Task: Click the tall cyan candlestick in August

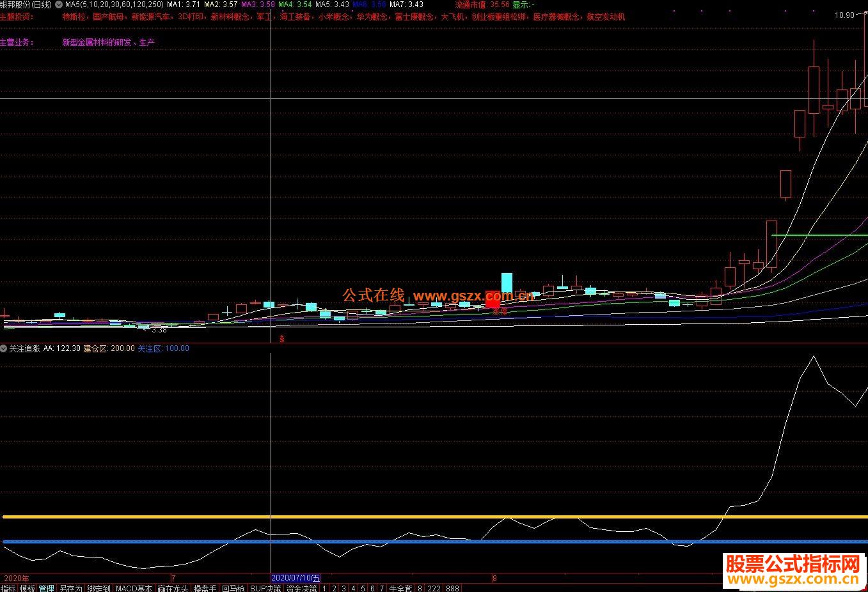Action: pos(507,283)
